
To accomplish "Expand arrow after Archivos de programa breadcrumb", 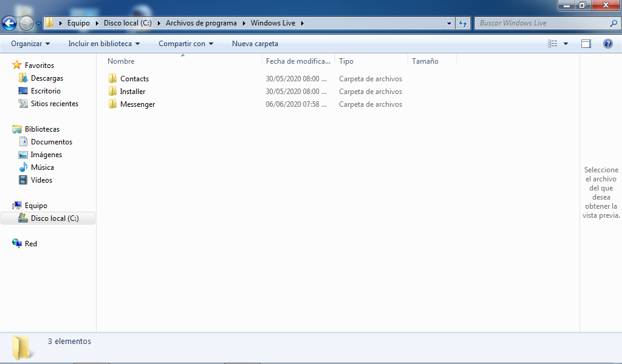I will 244,23.
